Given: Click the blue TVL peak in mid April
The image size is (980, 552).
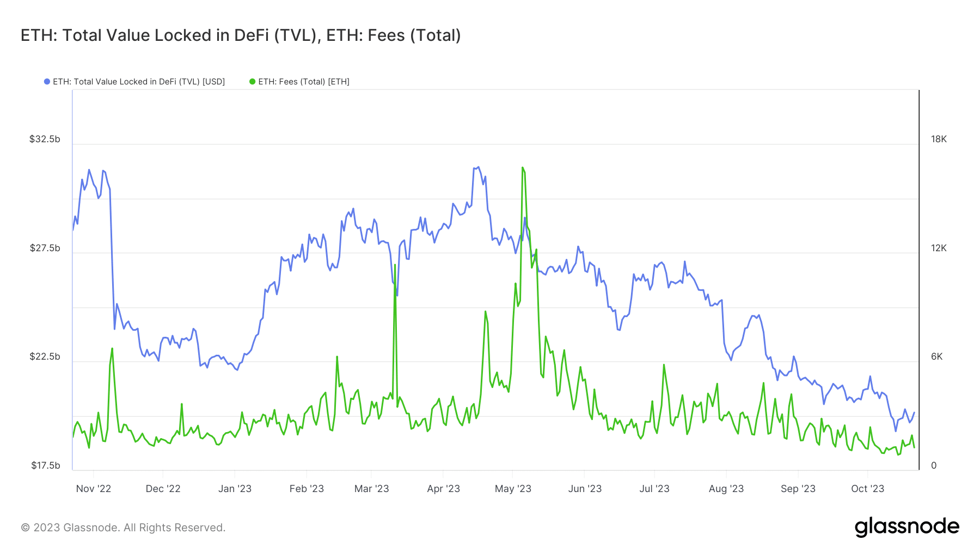Looking at the screenshot, I should [x=477, y=168].
